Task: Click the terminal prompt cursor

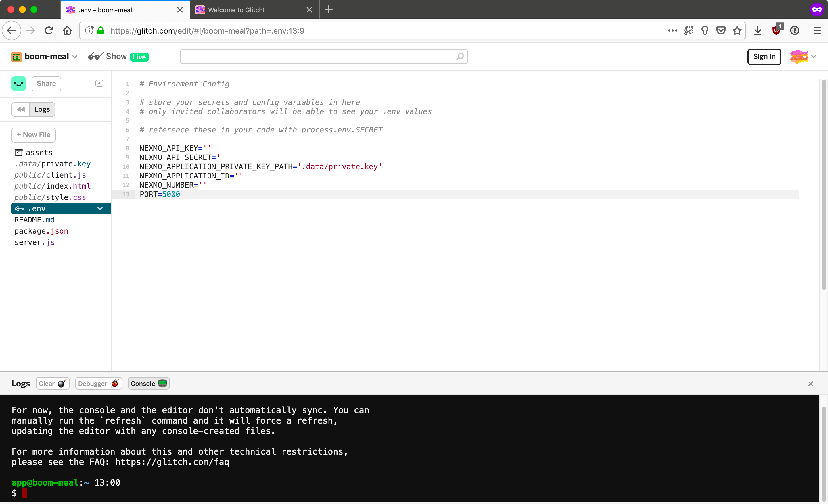Action: pyautogui.click(x=24, y=493)
